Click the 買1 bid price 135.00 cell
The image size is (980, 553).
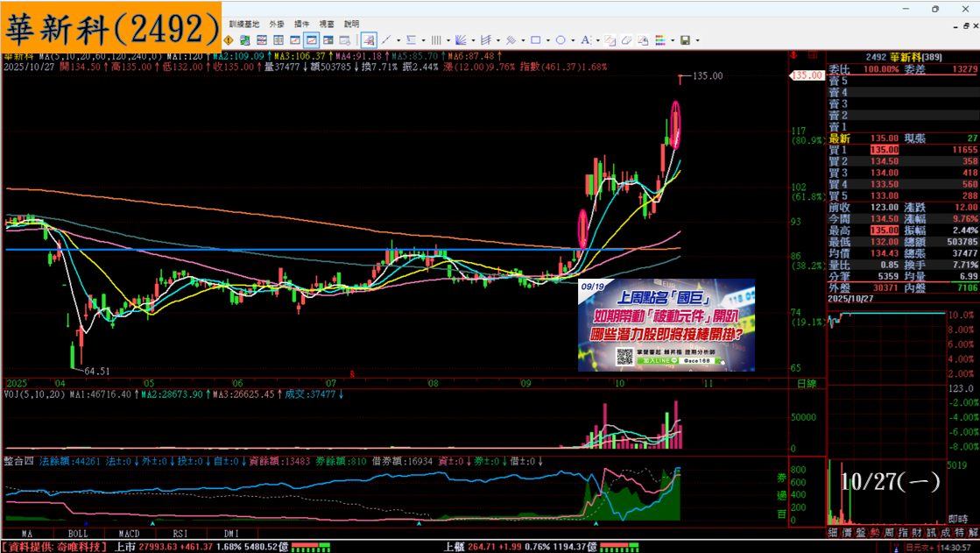[885, 150]
